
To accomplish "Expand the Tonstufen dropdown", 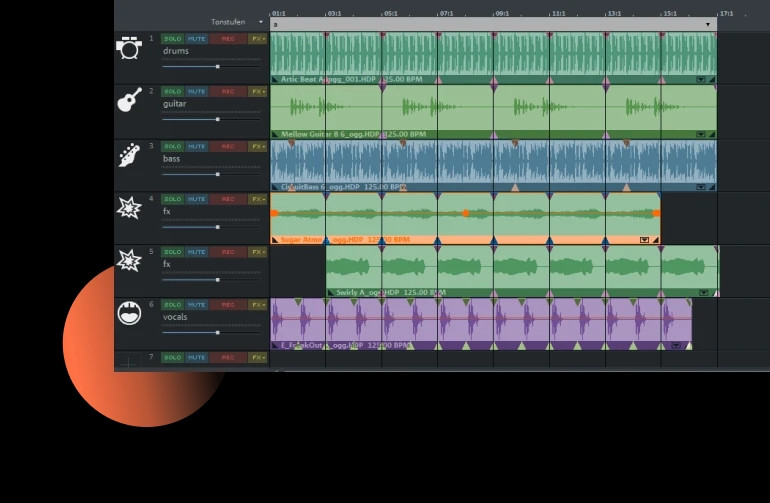I will point(260,22).
